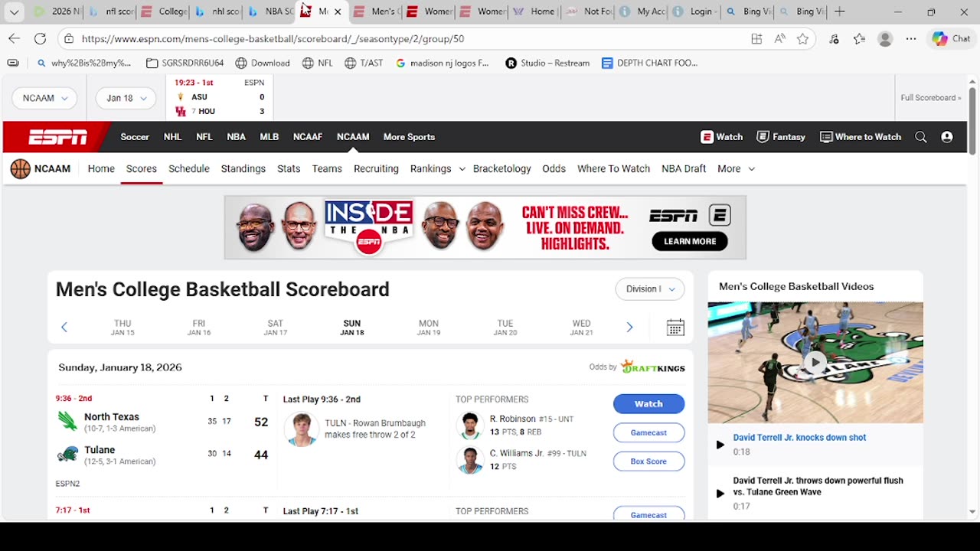Click the Inside the NBA Learn More button
Image resolution: width=980 pixels, height=551 pixels.
(x=690, y=241)
